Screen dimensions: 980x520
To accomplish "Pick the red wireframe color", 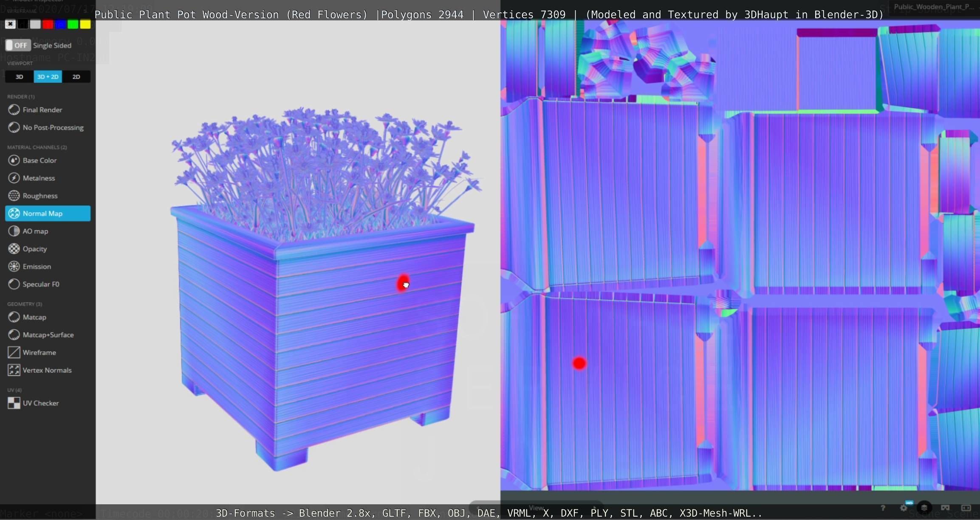I will 48,24.
